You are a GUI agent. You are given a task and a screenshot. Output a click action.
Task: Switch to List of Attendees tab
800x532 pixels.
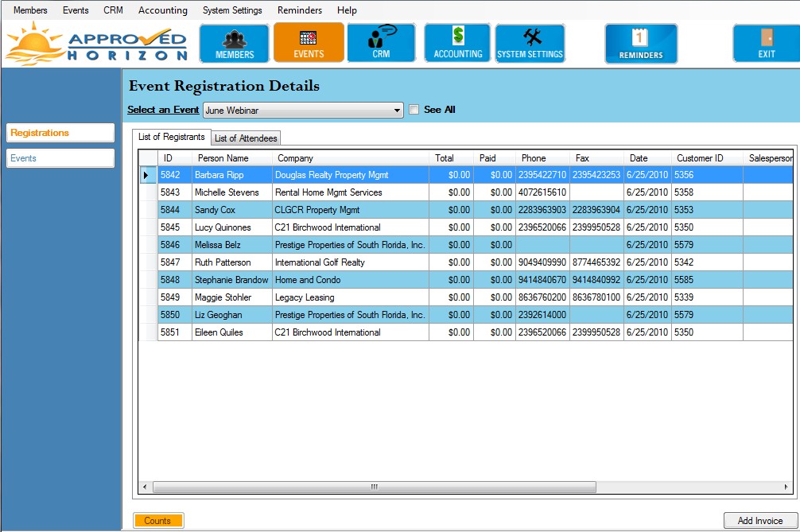pyautogui.click(x=246, y=138)
